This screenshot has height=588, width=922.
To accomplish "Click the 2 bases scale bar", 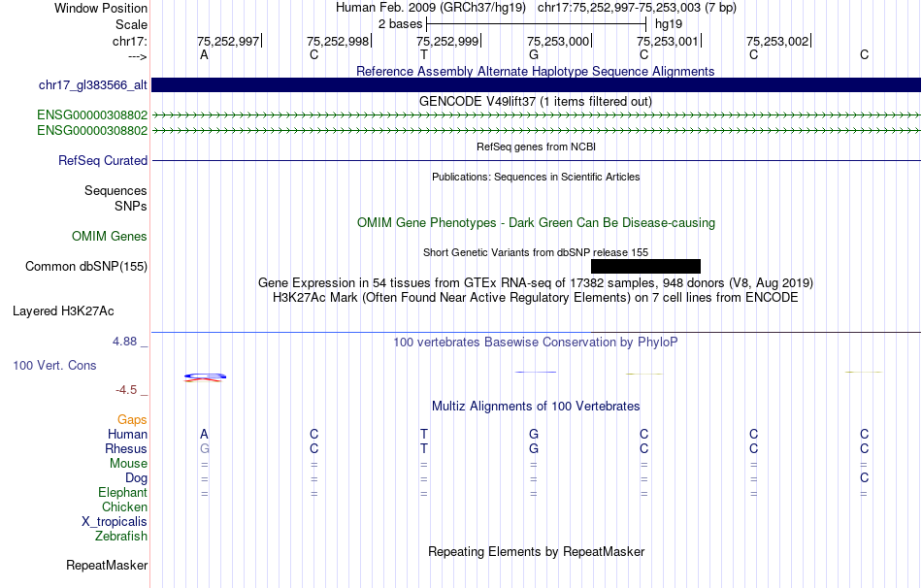I will tap(537, 24).
